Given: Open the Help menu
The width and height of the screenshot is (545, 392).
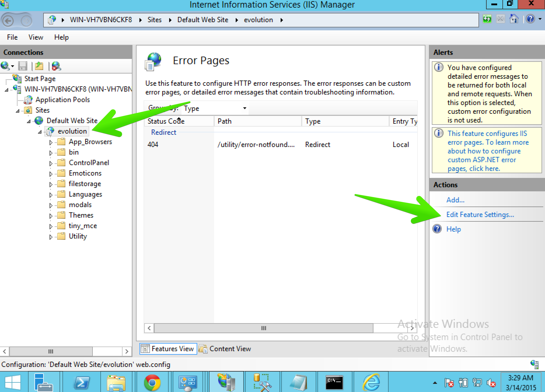Looking at the screenshot, I should [x=61, y=37].
